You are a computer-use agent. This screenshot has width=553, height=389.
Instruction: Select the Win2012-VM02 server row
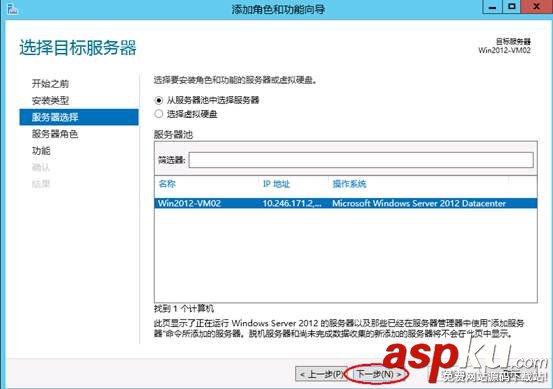point(346,203)
